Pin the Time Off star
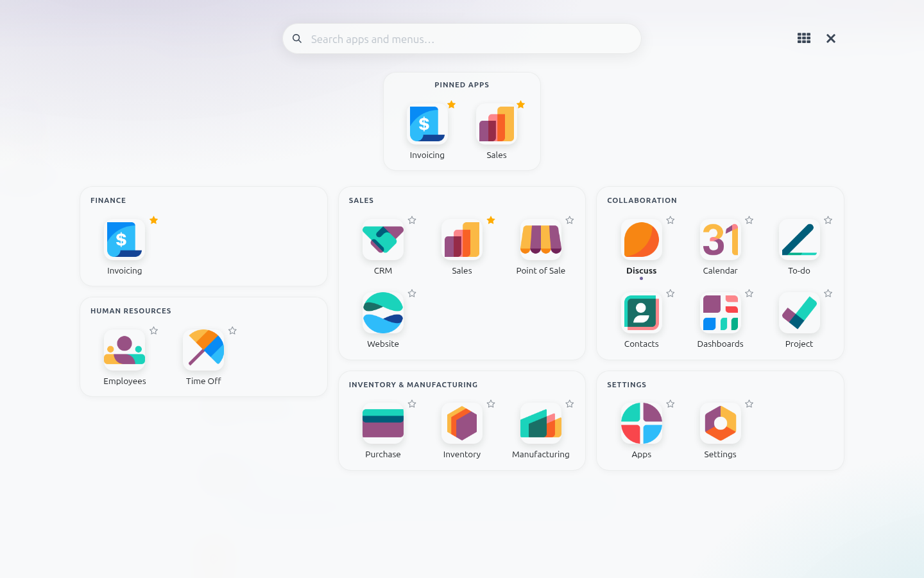Image resolution: width=924 pixels, height=578 pixels. pos(232,331)
